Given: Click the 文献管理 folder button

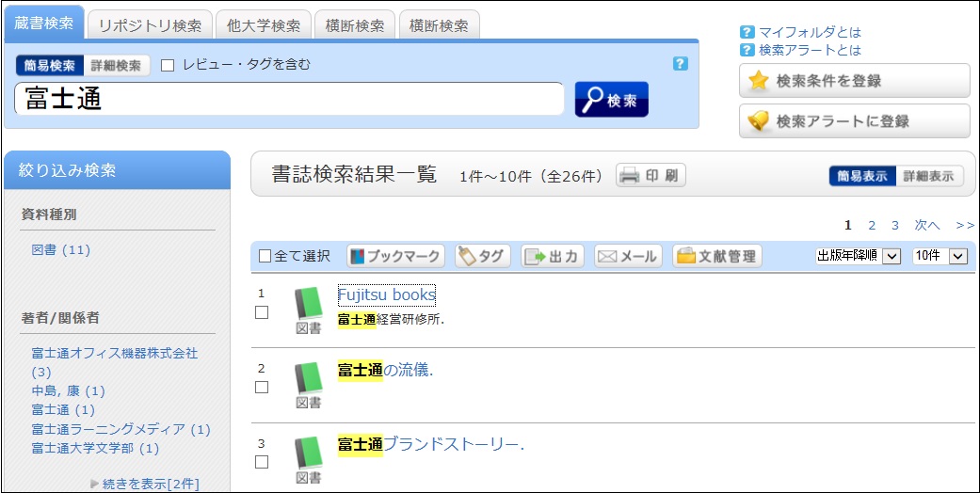Looking at the screenshot, I should [x=717, y=256].
